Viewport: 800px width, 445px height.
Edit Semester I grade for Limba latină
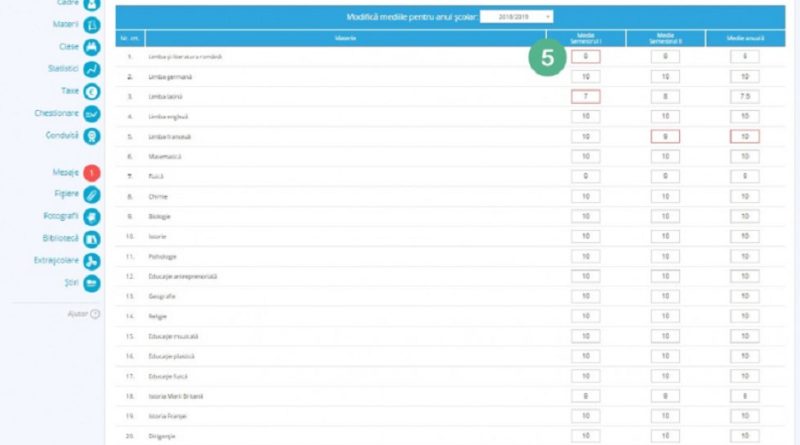[x=585, y=97]
